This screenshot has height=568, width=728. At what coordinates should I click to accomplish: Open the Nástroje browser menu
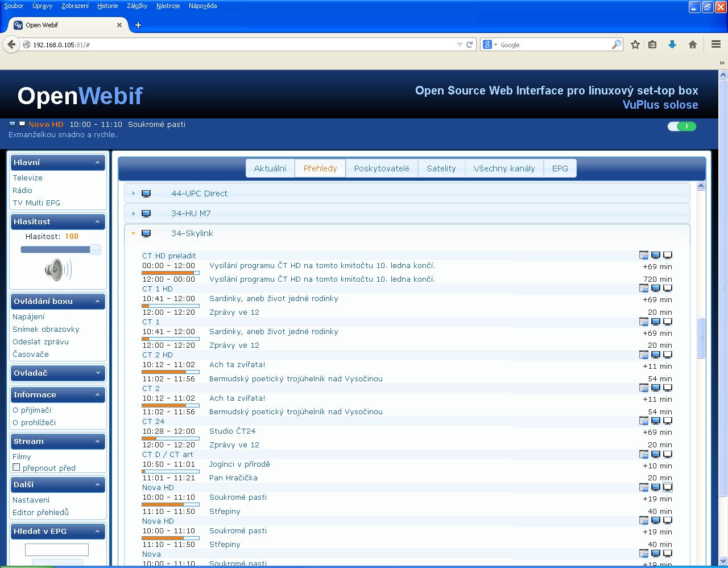168,6
